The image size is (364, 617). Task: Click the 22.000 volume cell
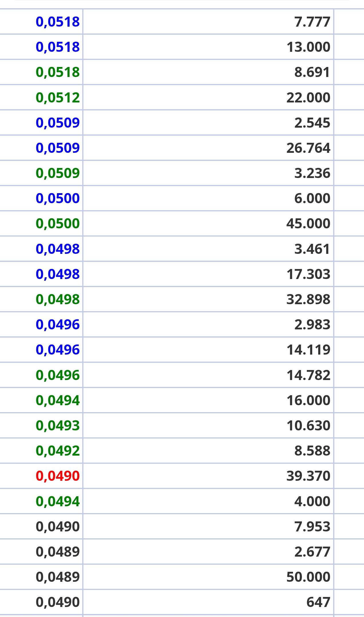(208, 98)
